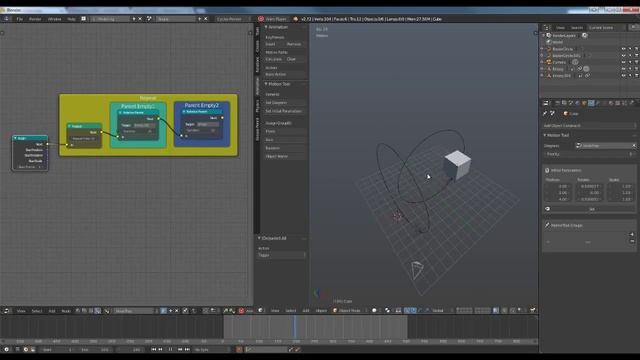
Task: Open the Render properties tab icon
Action: 557,103
